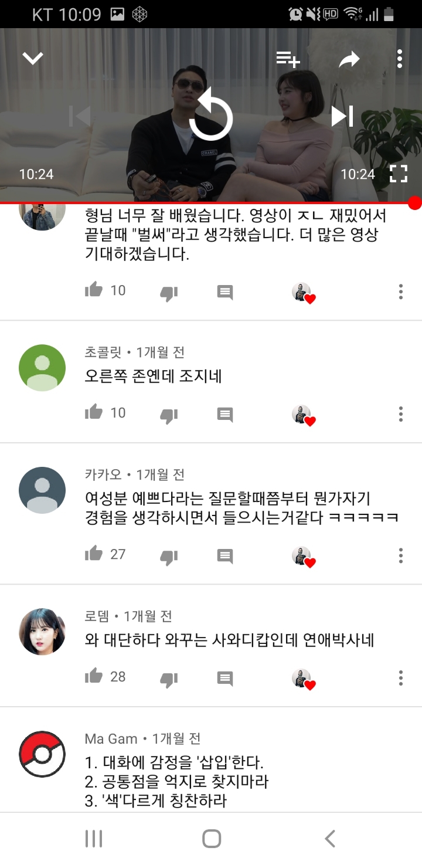View Ma Gam's Pokeball avatar

point(42,754)
